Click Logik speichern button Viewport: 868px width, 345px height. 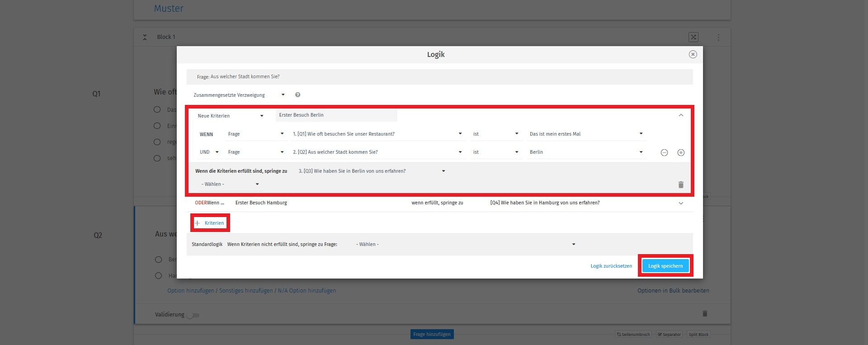pos(665,266)
